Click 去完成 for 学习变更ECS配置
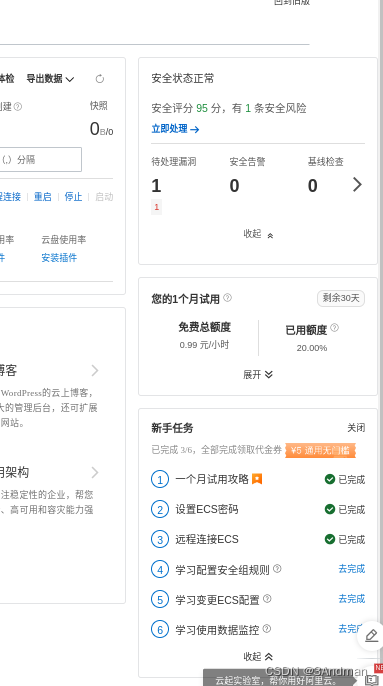Viewport: 383px width, 686px height. [351, 598]
